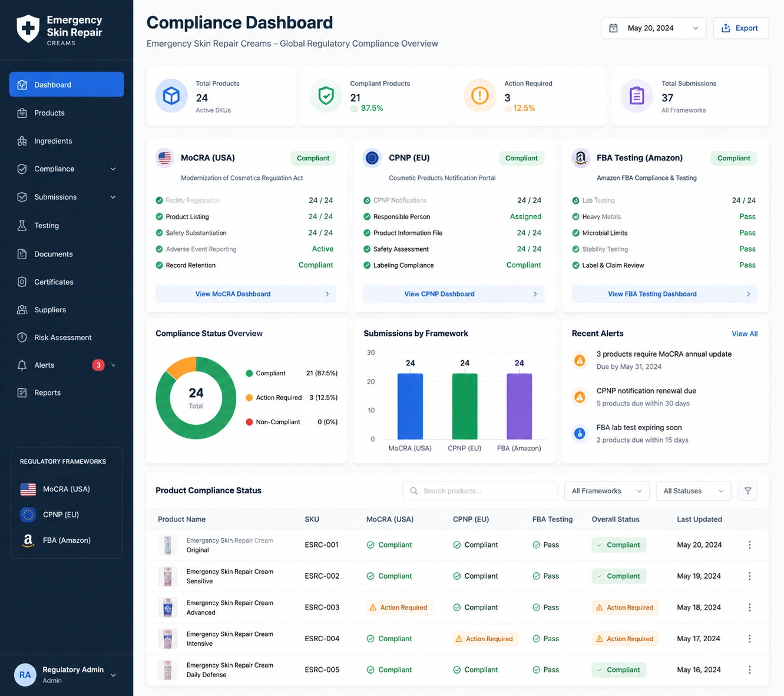Click the Advanced cream product thumbnail

click(168, 608)
